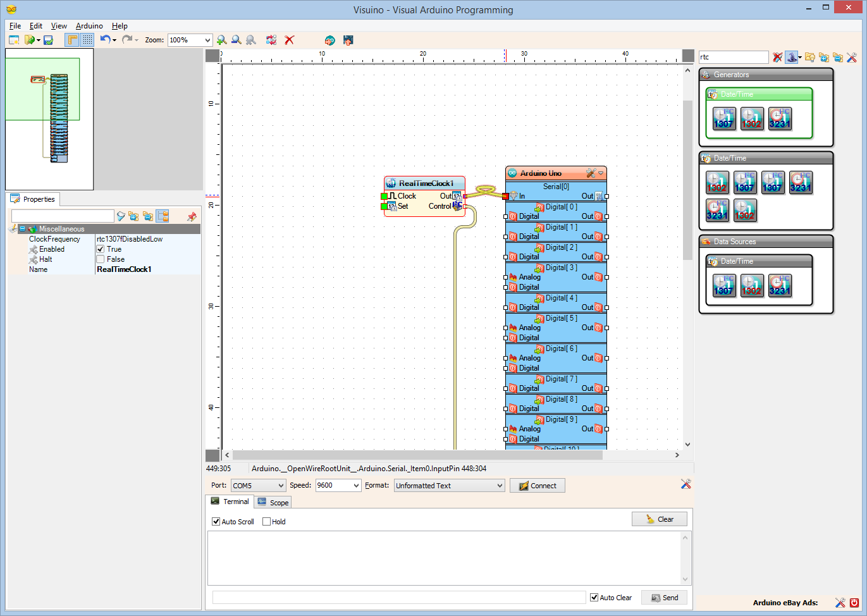Collapse the Miscellaneous property group
The width and height of the screenshot is (867, 616).
22,229
